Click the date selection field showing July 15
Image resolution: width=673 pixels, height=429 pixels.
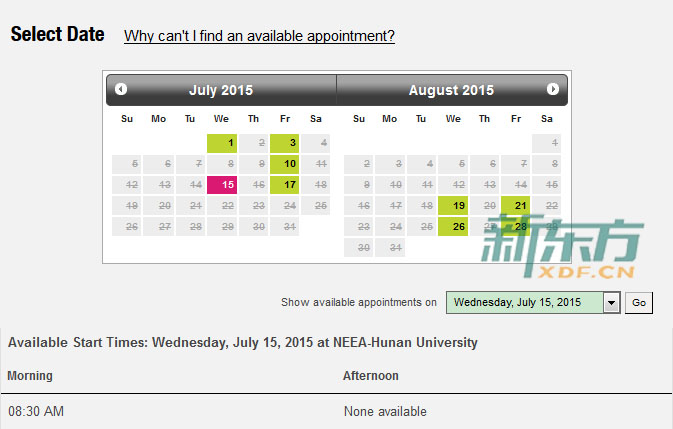pos(524,303)
